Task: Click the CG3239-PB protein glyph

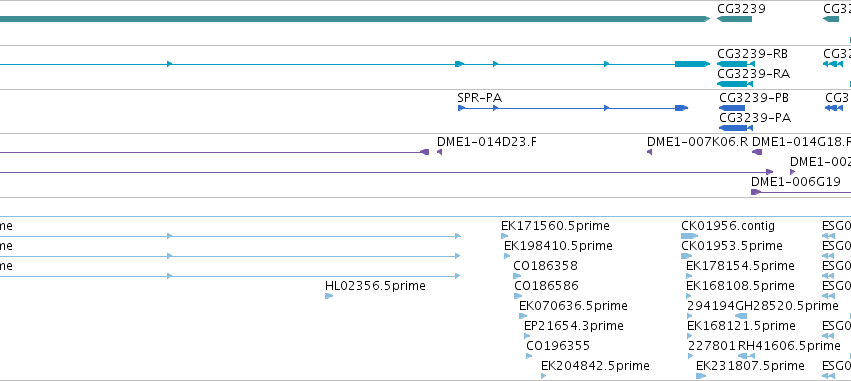Action: coord(732,108)
